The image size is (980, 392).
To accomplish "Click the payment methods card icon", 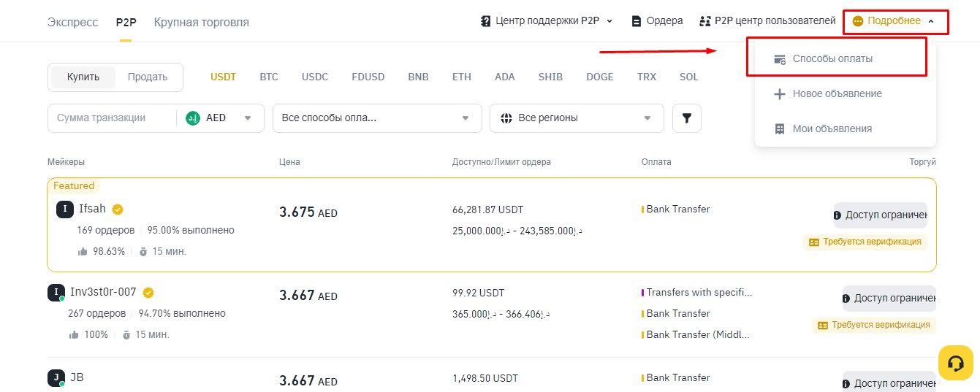I will (x=780, y=59).
